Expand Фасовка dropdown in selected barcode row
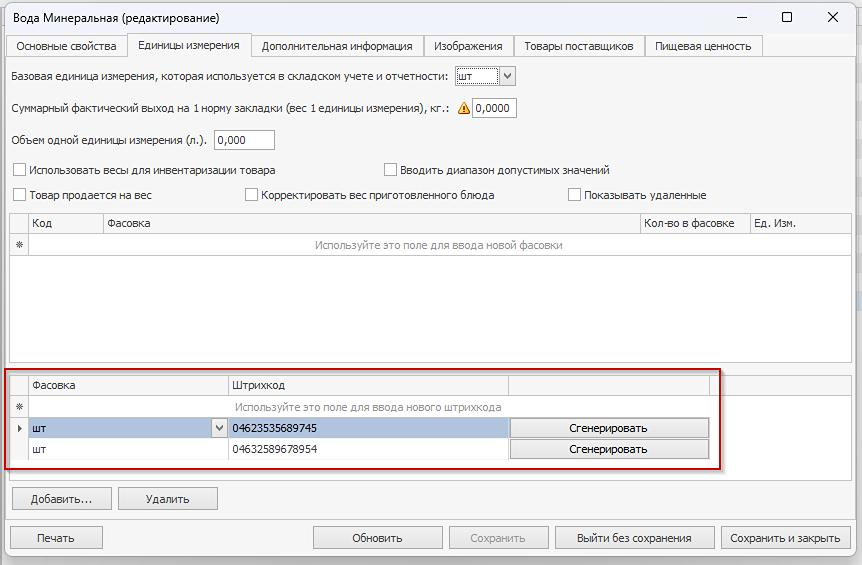This screenshot has height=565, width=862. point(219,428)
